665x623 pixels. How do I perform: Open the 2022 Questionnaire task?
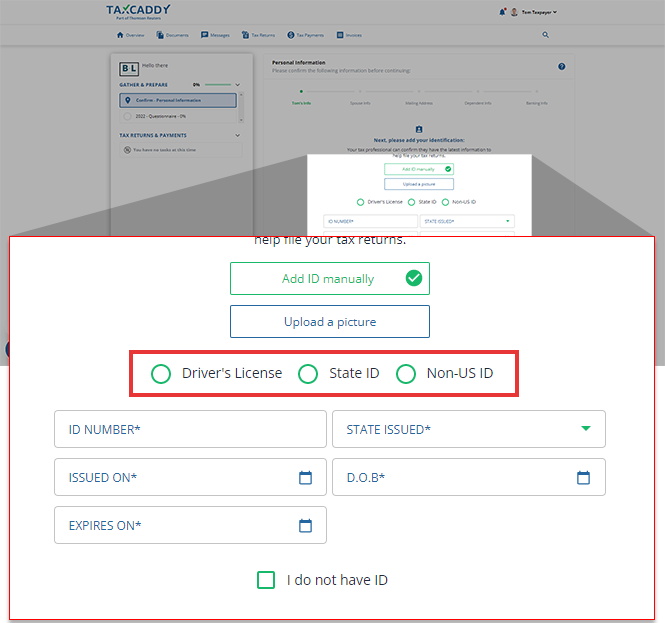point(178,116)
